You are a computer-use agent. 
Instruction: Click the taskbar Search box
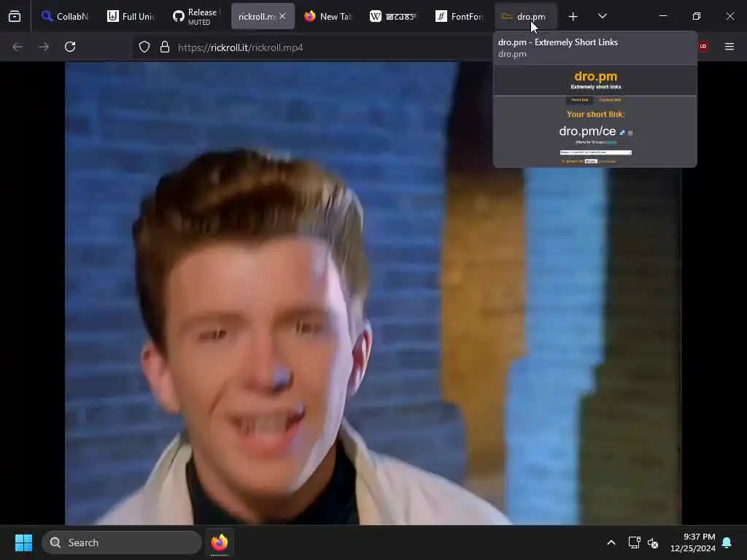[x=122, y=542]
